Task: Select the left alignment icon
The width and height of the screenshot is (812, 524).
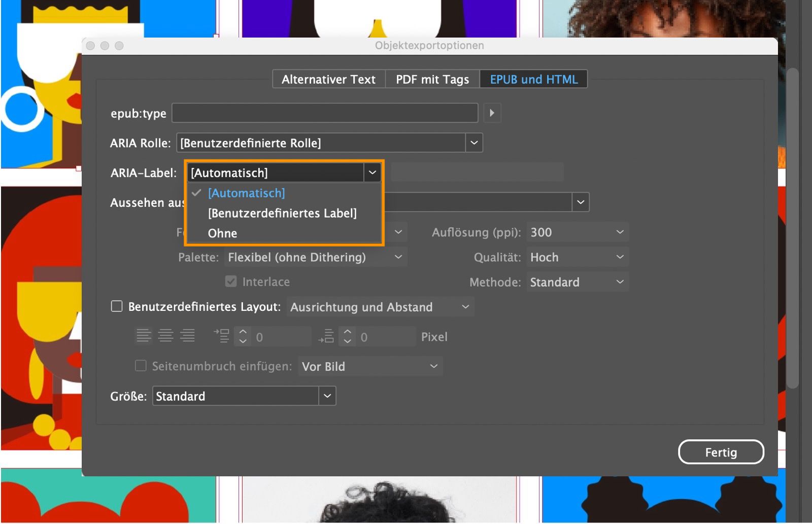Action: [x=144, y=335]
